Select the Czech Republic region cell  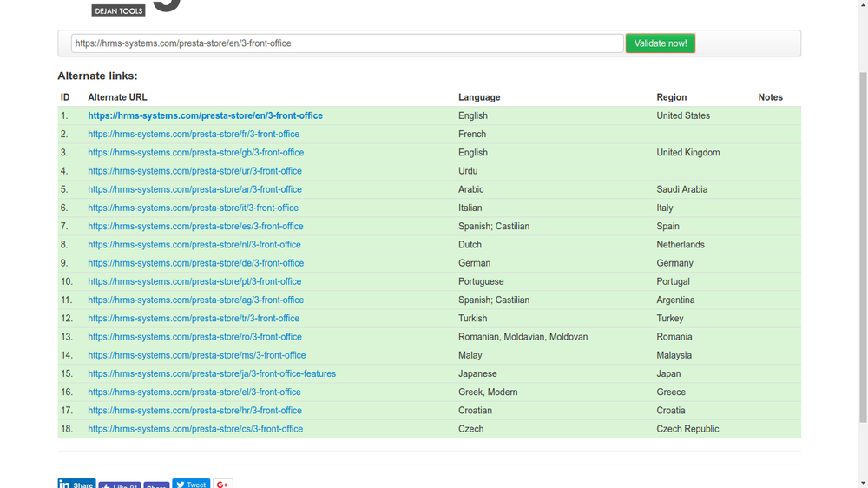687,429
